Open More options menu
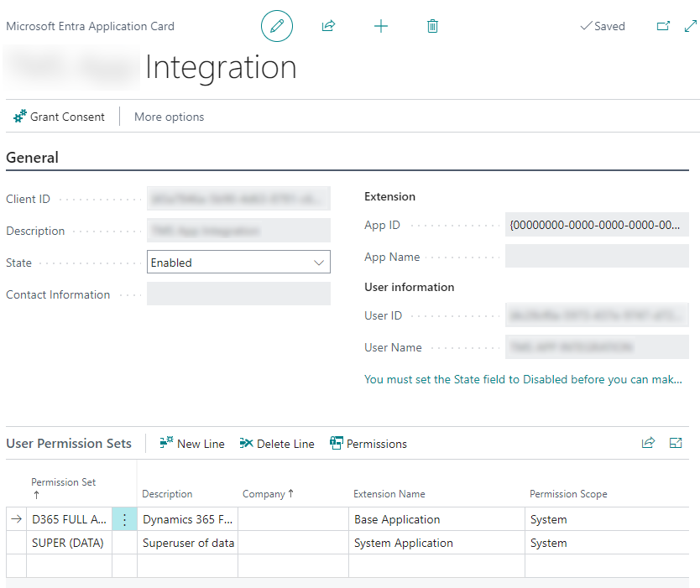Image resolution: width=700 pixels, height=588 pixels. 170,117
